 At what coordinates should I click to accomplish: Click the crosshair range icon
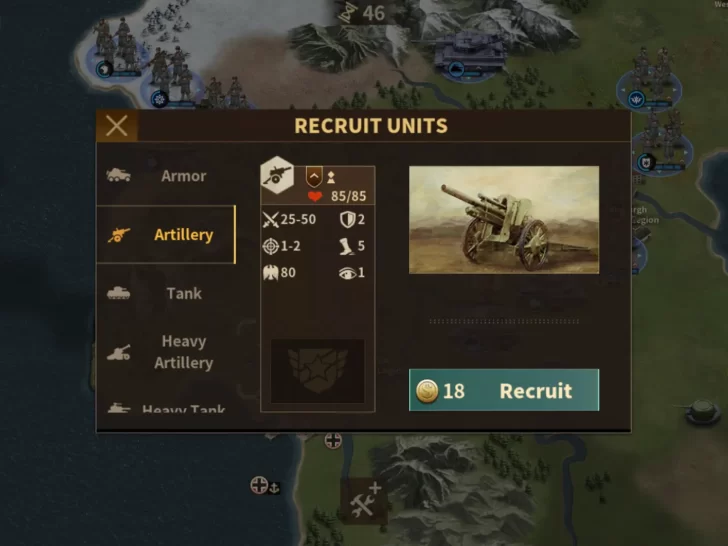271,246
